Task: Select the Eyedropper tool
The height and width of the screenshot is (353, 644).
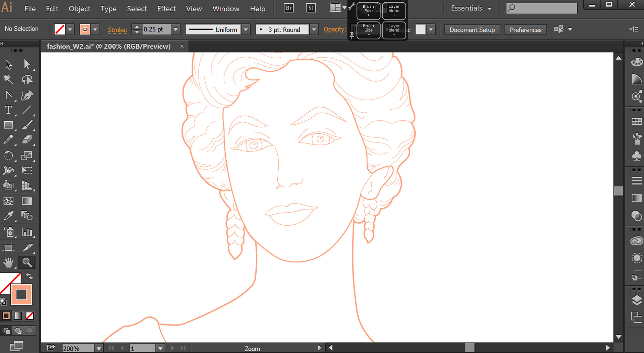Action: pos(8,216)
